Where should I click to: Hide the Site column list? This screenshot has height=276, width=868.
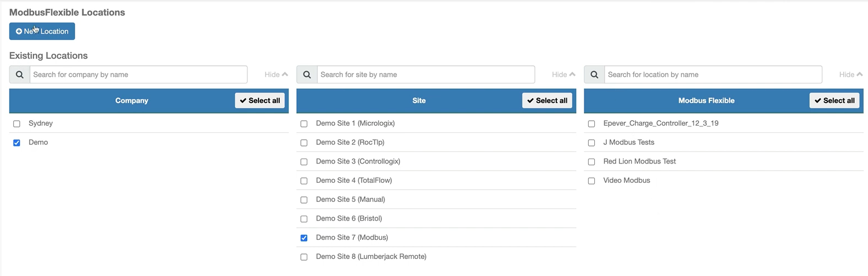[x=563, y=75]
